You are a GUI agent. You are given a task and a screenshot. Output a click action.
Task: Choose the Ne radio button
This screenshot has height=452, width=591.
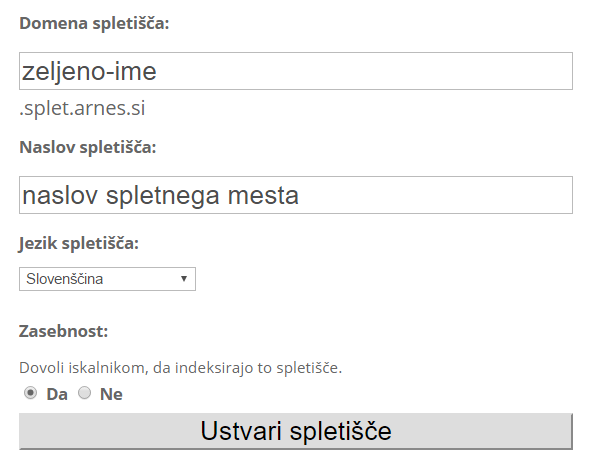(x=84, y=393)
